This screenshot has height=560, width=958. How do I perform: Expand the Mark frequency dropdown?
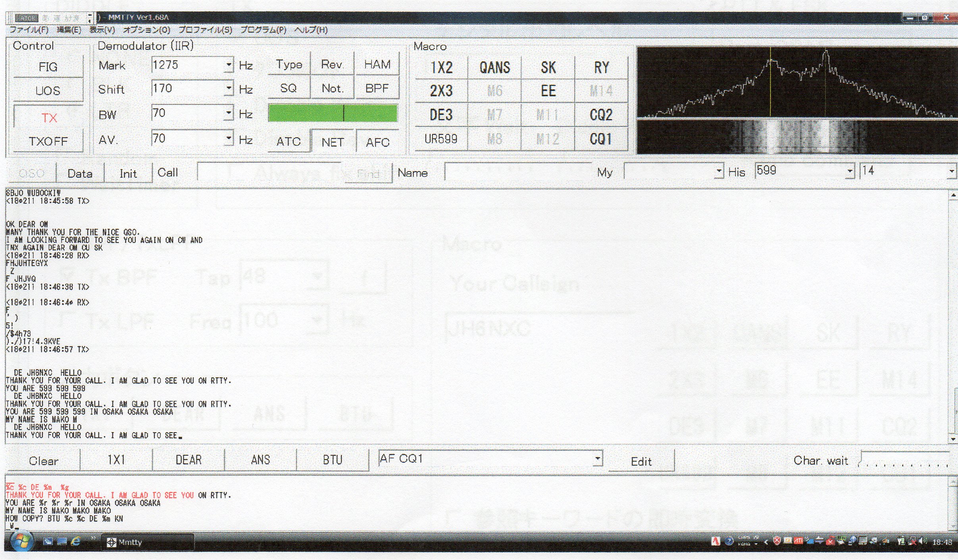[229, 65]
